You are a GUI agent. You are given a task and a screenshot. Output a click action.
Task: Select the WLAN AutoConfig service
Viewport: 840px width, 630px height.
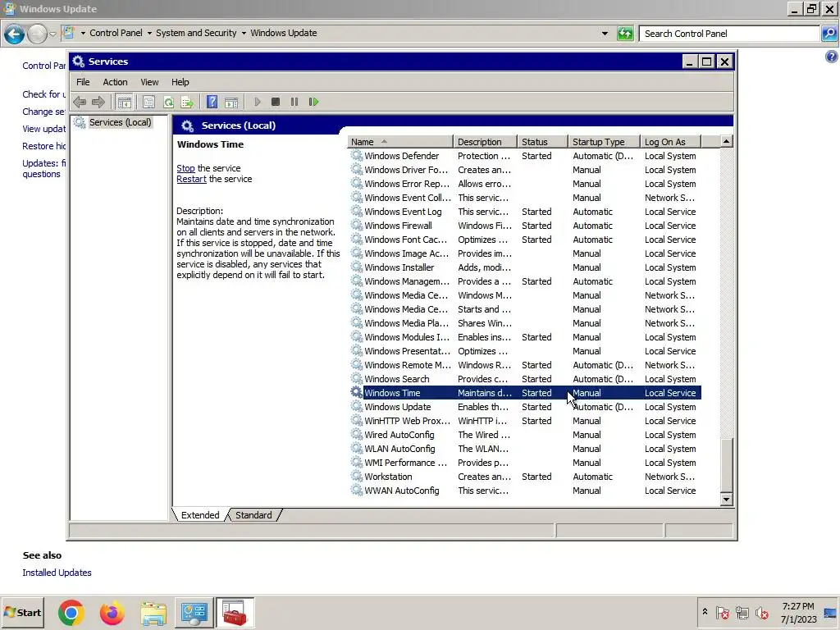(x=524, y=449)
